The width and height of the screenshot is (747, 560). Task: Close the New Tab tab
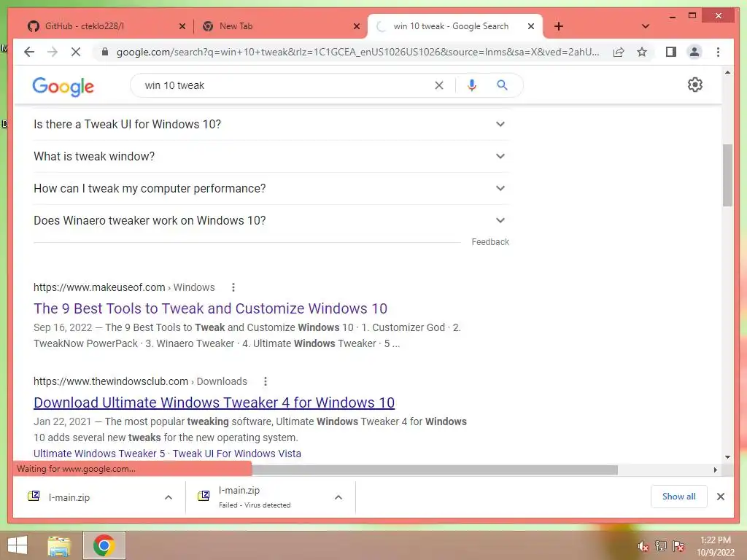coord(356,27)
